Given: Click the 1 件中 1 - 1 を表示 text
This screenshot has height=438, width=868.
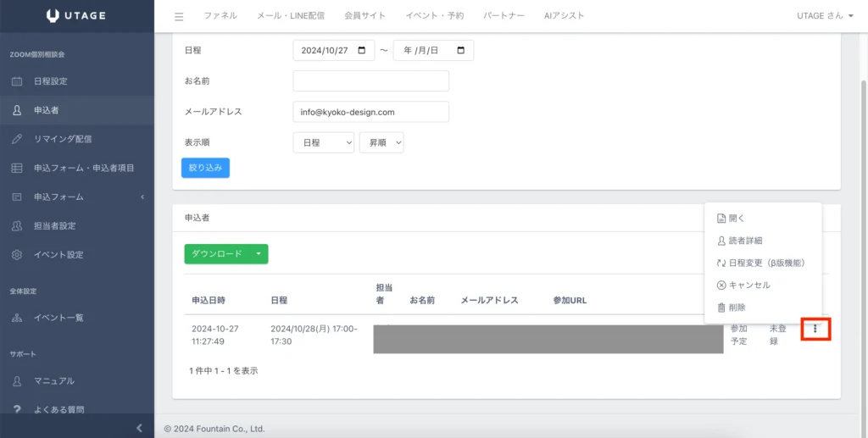Looking at the screenshot, I should point(224,370).
